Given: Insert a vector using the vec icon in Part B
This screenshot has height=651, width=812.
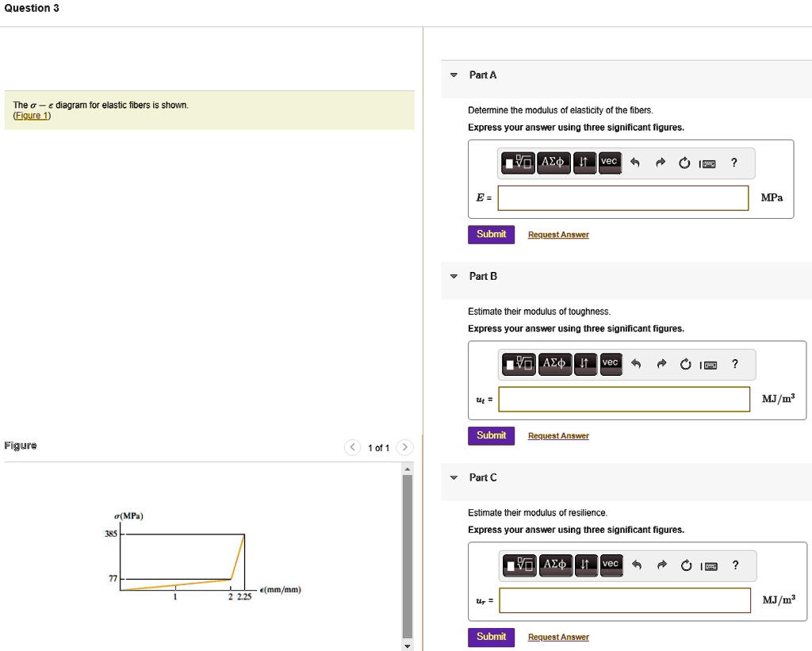Looking at the screenshot, I should click(x=610, y=363).
